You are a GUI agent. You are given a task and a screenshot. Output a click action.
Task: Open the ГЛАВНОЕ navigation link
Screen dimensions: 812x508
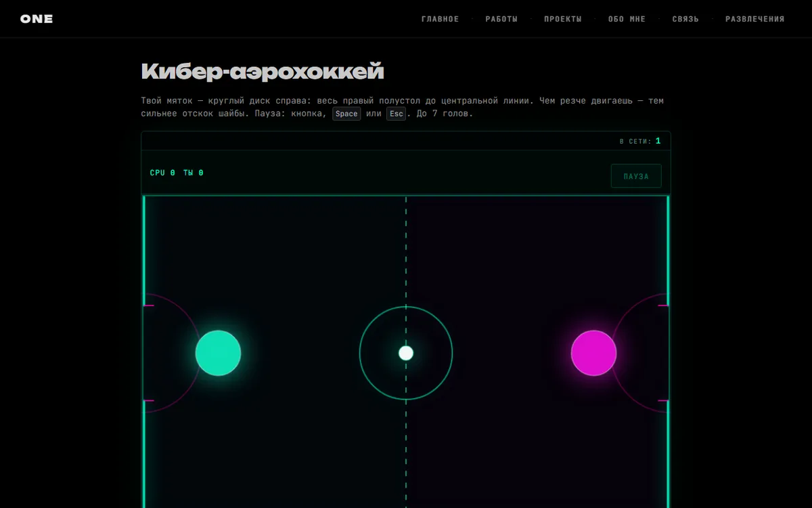tap(441, 19)
